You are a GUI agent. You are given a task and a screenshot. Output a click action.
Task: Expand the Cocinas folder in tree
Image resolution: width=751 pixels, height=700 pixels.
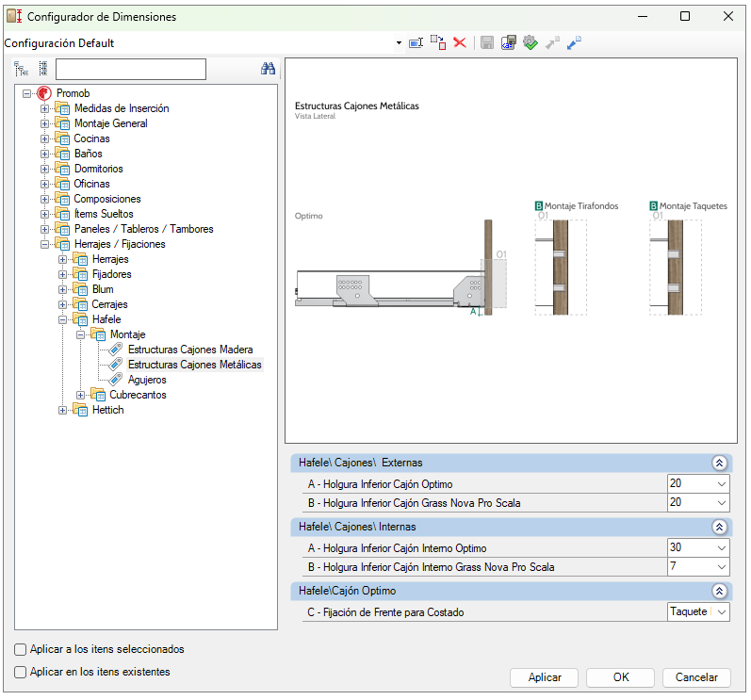coord(45,138)
